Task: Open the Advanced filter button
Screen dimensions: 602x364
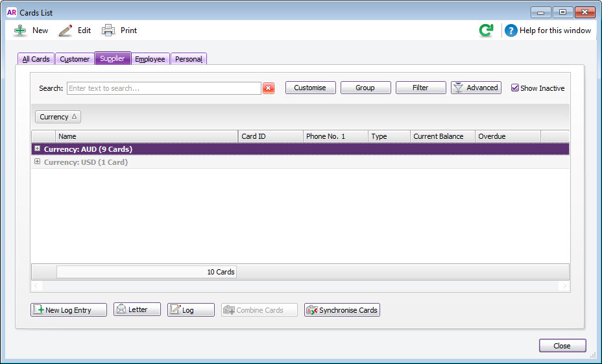Action: tap(476, 88)
